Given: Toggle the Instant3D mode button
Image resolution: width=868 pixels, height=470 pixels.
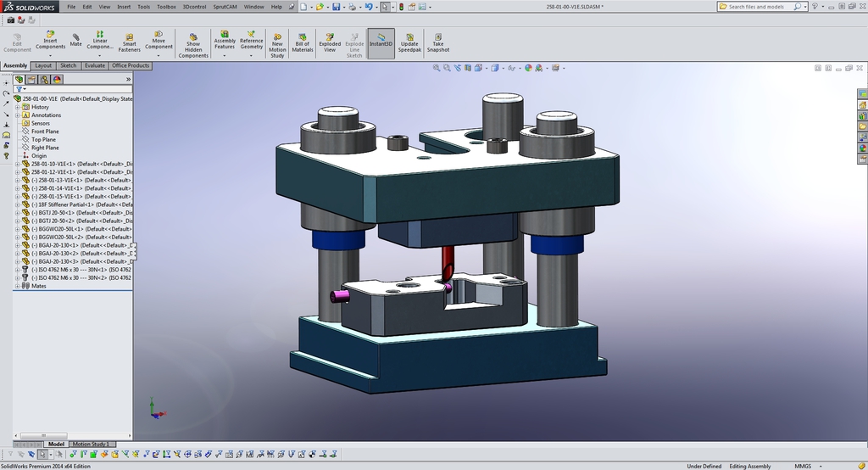Looking at the screenshot, I should (x=381, y=42).
